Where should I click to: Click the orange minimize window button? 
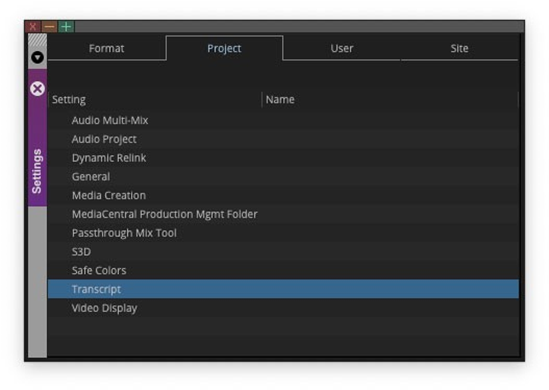(50, 27)
